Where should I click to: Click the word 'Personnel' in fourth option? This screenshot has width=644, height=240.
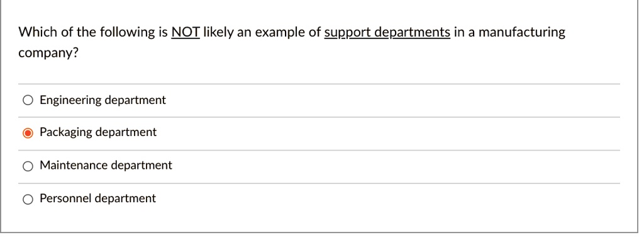click(x=65, y=198)
